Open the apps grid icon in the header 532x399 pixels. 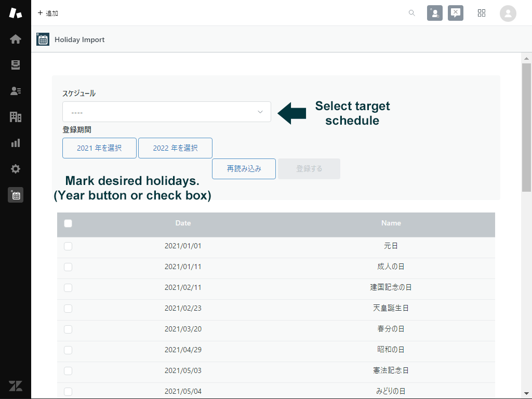[x=482, y=13]
